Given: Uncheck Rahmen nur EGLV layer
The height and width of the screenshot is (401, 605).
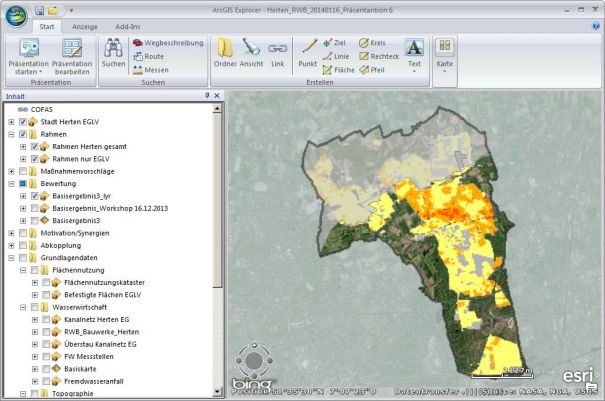Looking at the screenshot, I should click(x=35, y=159).
